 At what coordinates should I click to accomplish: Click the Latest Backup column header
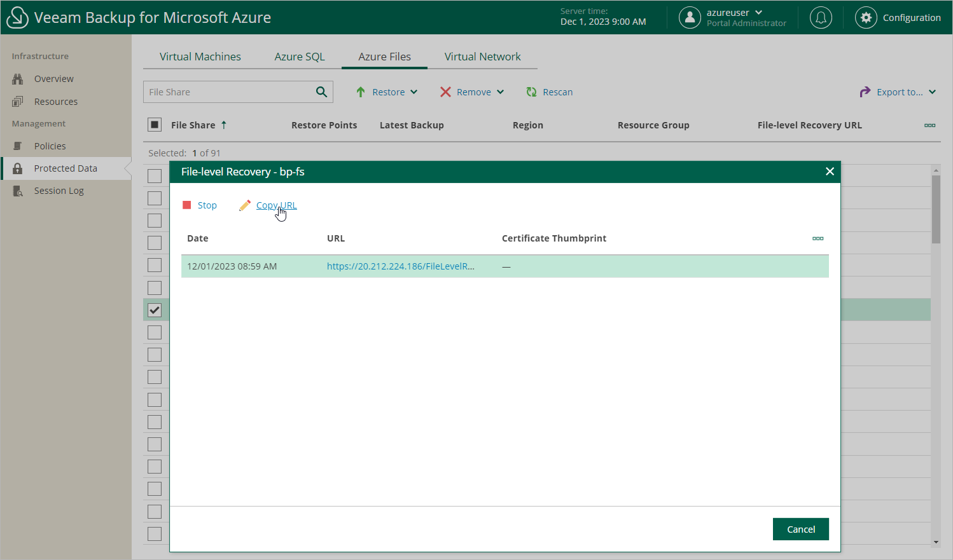click(x=412, y=125)
